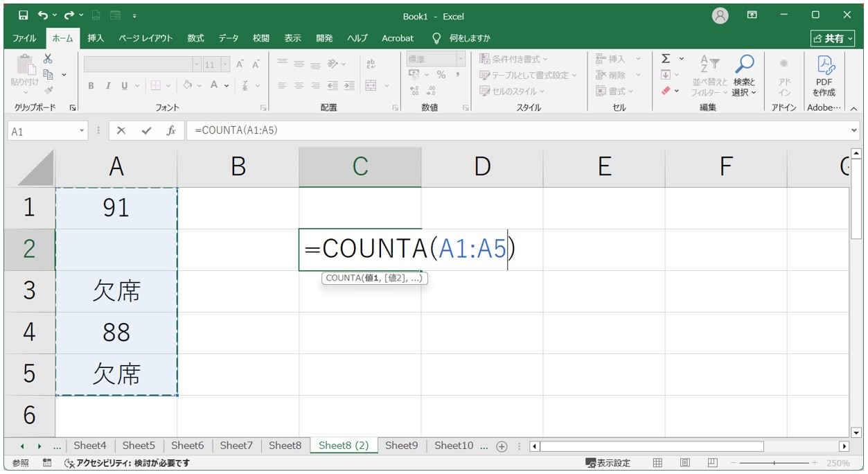868x474 pixels.
Task: Create PDF with Acrobat icon
Action: point(824,76)
